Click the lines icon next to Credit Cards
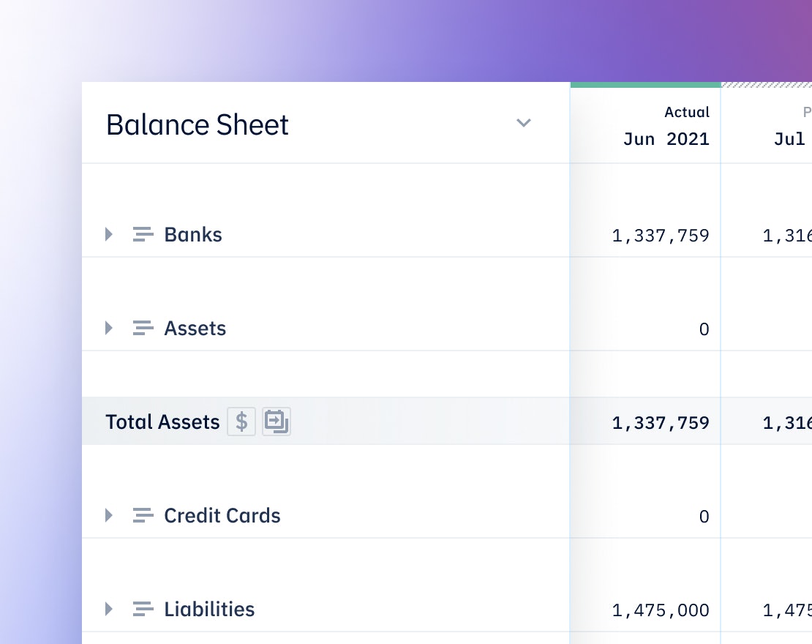812x644 pixels. point(143,515)
